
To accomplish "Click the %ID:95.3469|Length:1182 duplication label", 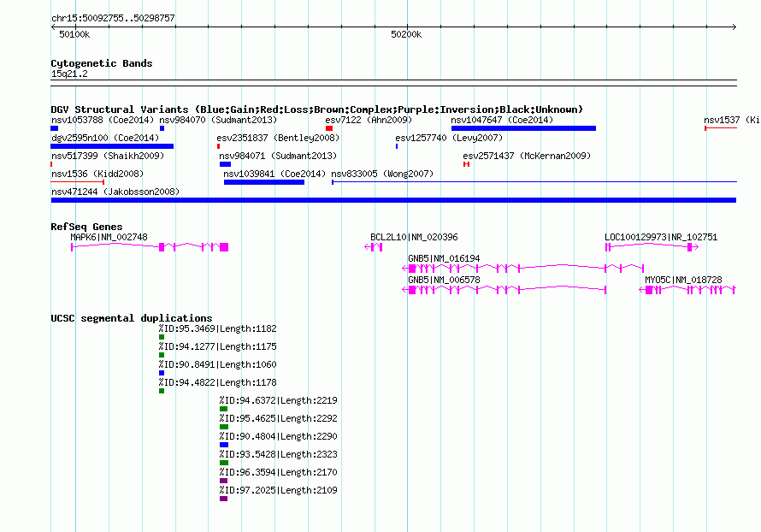I will pyautogui.click(x=217, y=328).
